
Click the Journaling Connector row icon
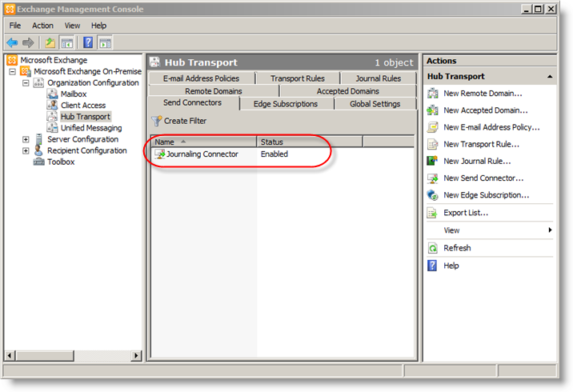[160, 154]
